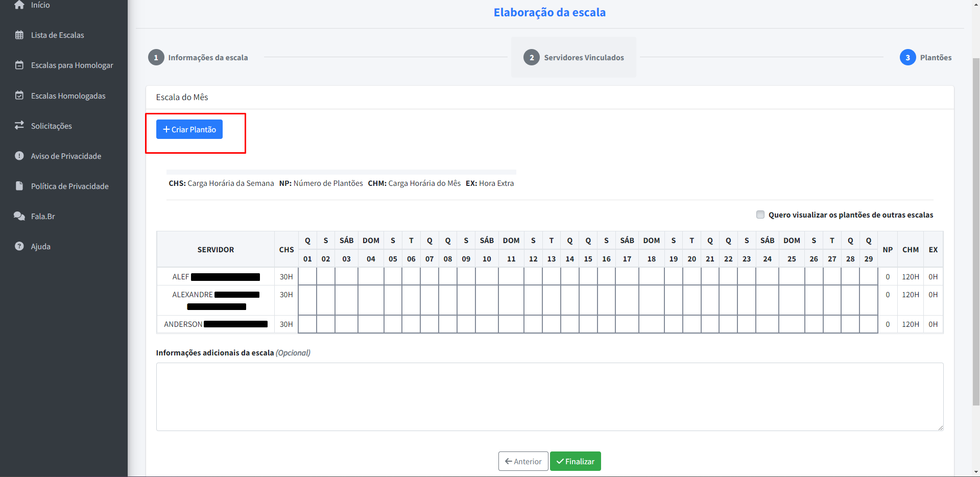Click the ALEXANDRE server name cell

coord(216,300)
